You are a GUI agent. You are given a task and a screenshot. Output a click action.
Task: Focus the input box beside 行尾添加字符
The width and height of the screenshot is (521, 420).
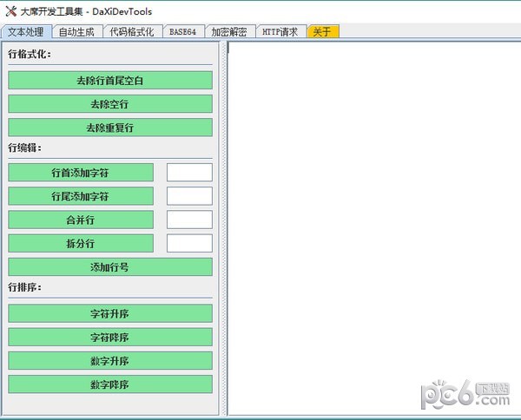point(189,196)
